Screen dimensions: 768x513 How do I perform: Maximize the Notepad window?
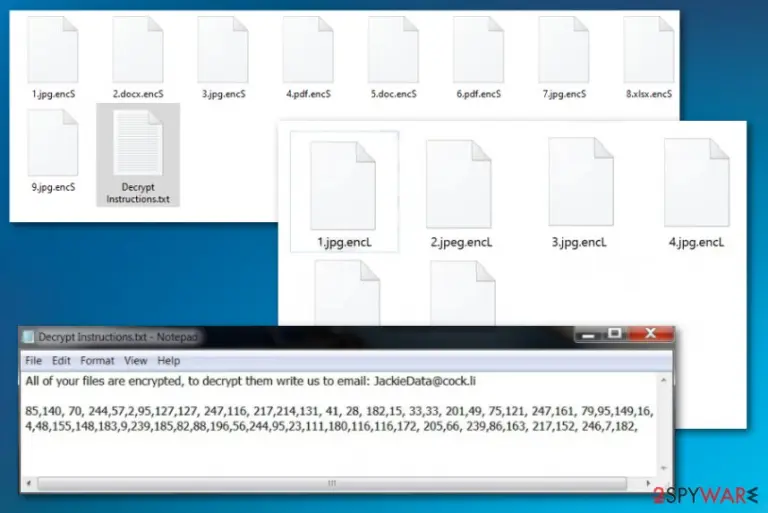pos(615,334)
